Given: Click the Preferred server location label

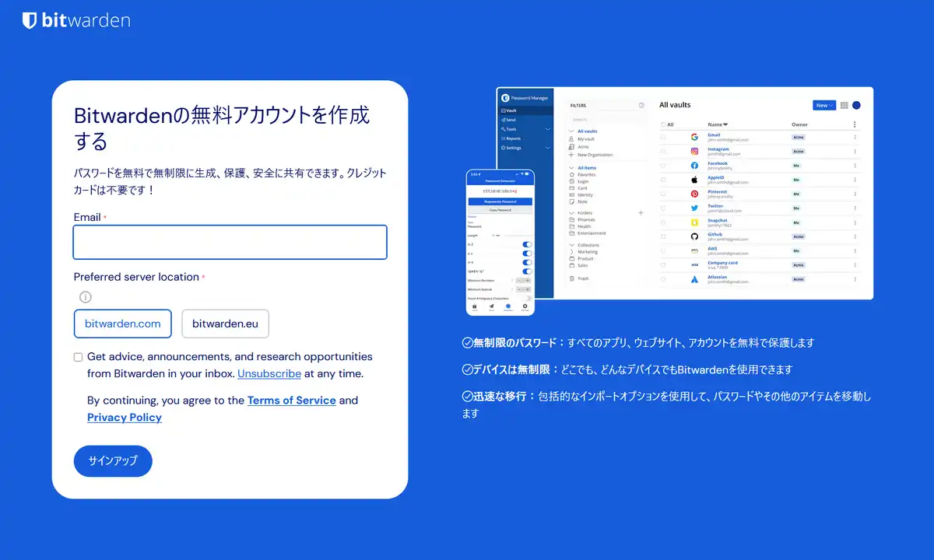Looking at the screenshot, I should (x=136, y=277).
